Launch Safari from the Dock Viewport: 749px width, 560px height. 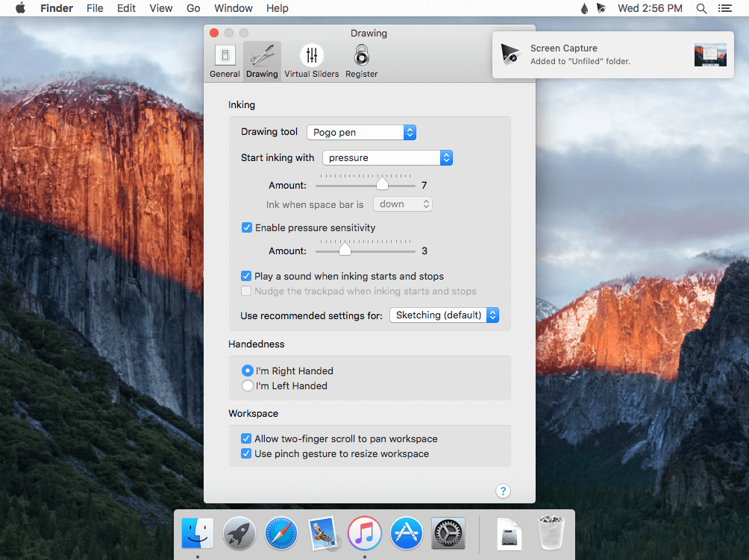pos(281,533)
